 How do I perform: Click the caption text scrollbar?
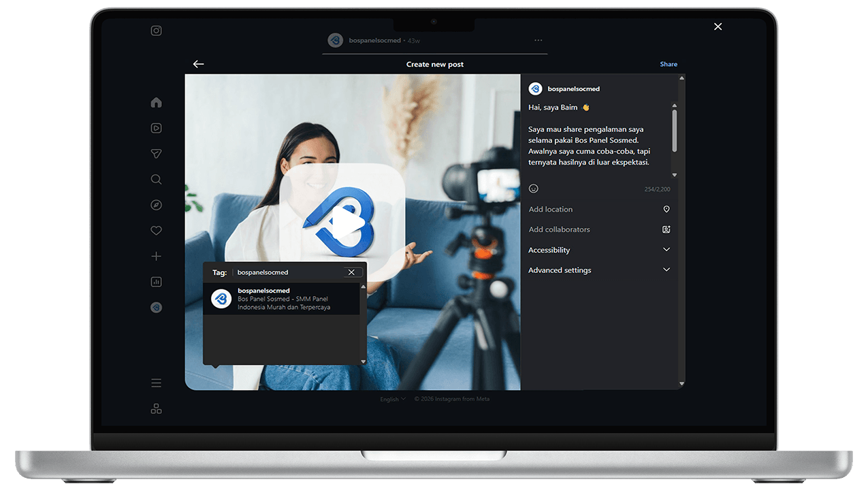pyautogui.click(x=675, y=131)
